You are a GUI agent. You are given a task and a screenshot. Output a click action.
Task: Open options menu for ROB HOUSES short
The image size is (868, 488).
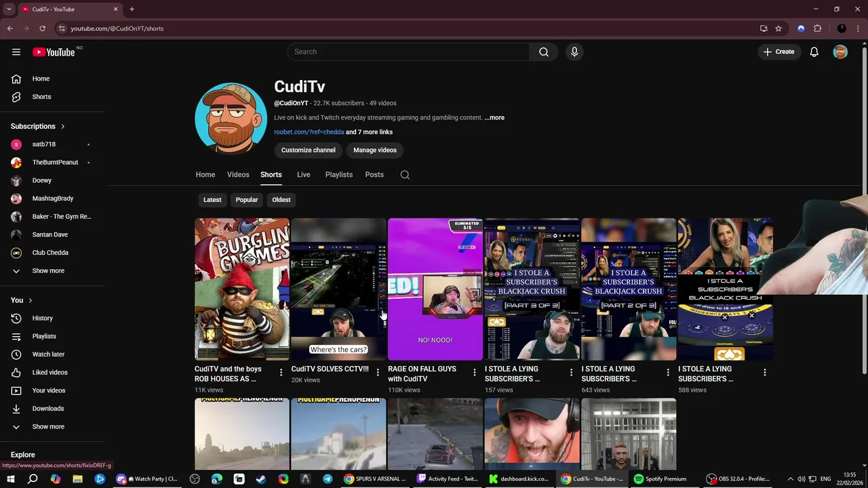(281, 372)
